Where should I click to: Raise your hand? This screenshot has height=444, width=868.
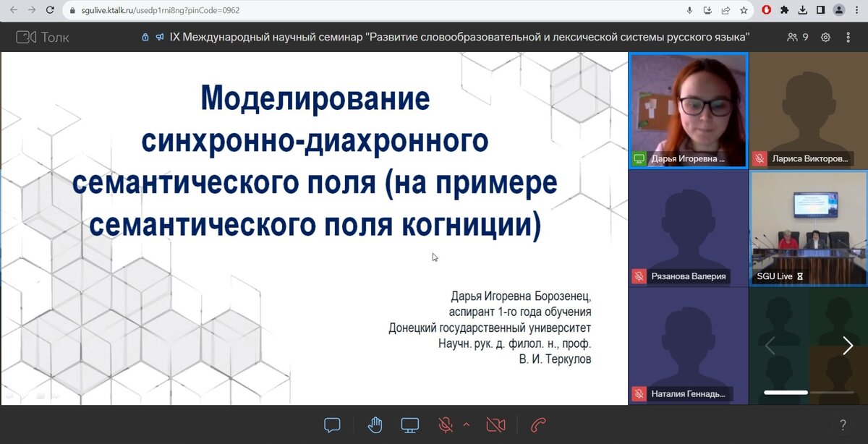point(375,426)
